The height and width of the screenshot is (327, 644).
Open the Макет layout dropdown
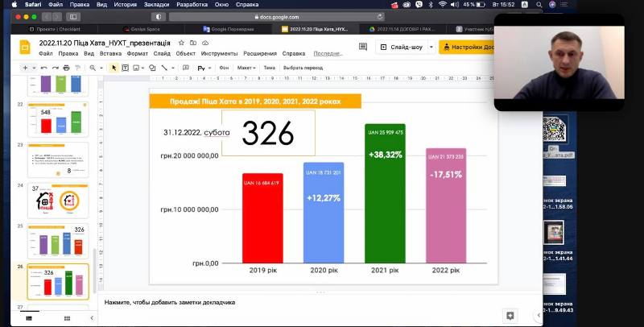tap(246, 68)
